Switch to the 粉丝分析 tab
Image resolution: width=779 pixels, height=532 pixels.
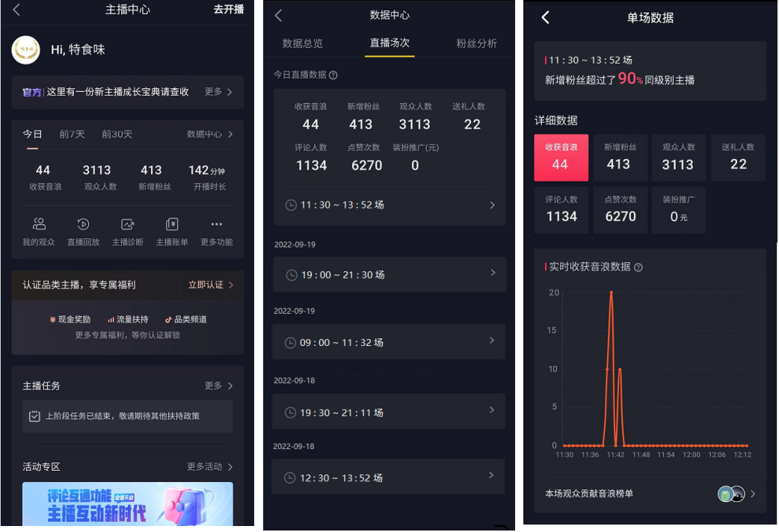(x=476, y=43)
